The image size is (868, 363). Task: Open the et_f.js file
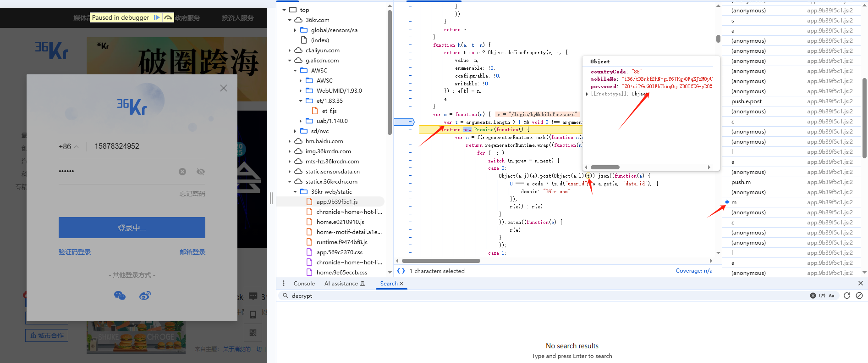(329, 111)
